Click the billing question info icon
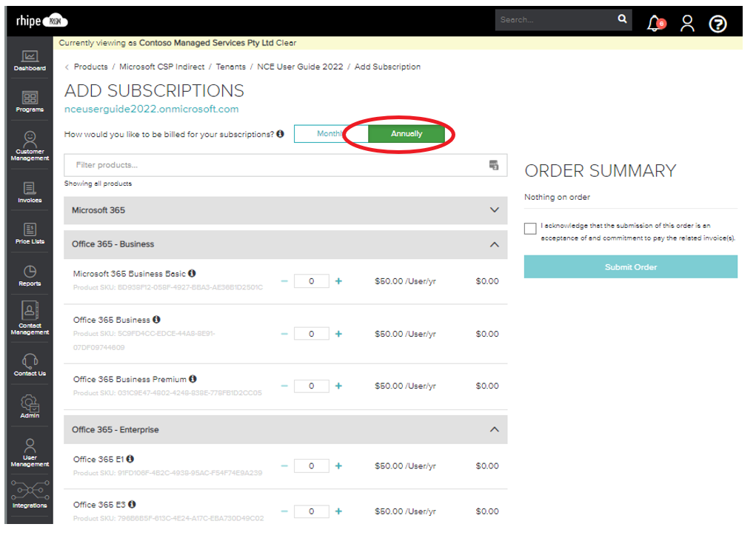756x544 pixels. click(x=280, y=134)
